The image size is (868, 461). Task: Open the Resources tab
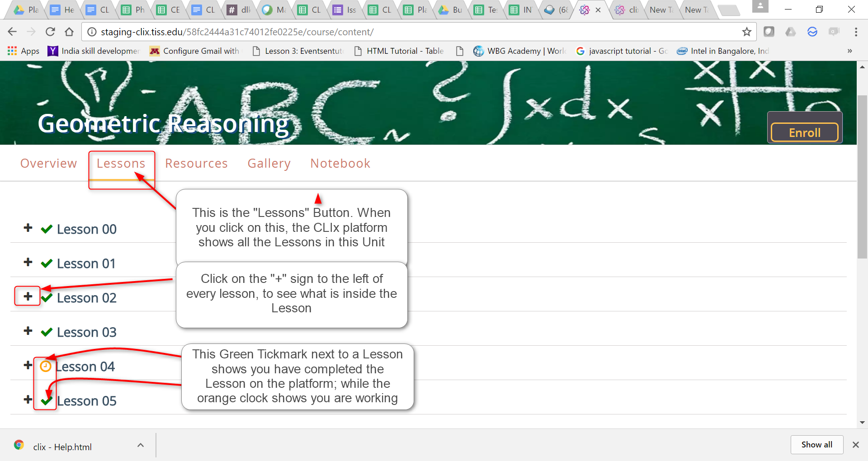point(196,163)
